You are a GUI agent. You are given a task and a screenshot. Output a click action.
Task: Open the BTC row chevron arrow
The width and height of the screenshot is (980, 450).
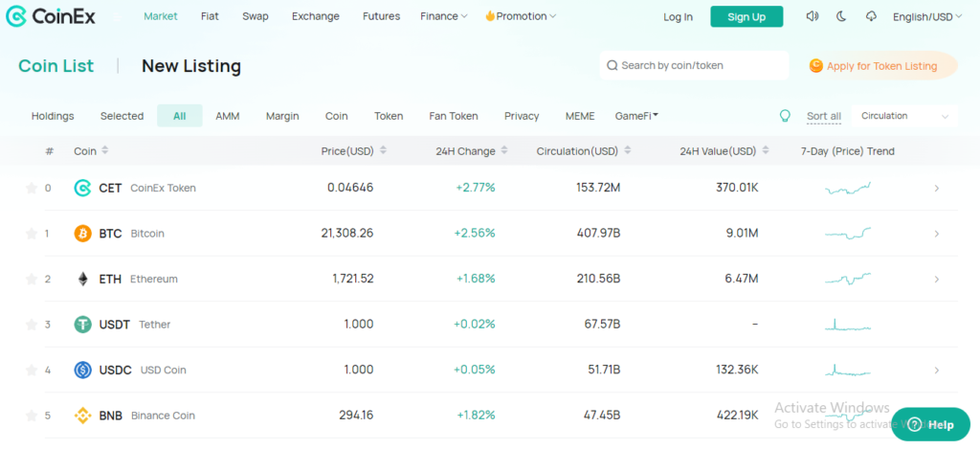[x=936, y=234]
